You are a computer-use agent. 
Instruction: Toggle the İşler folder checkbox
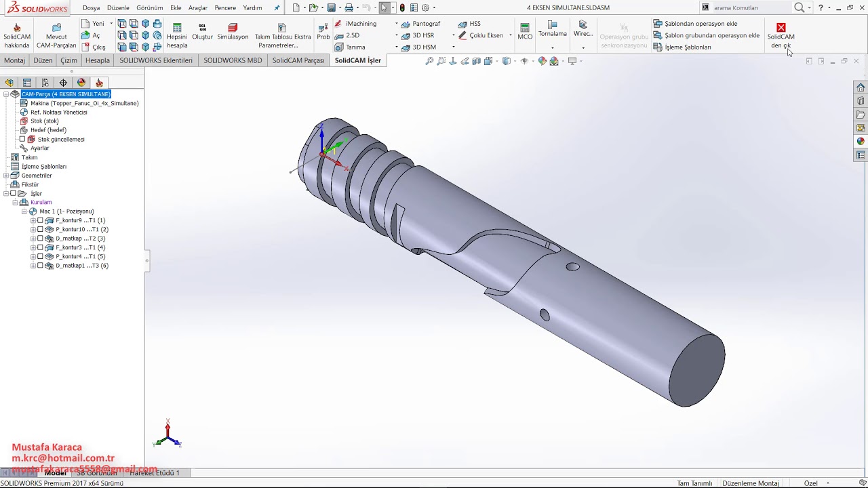click(13, 193)
